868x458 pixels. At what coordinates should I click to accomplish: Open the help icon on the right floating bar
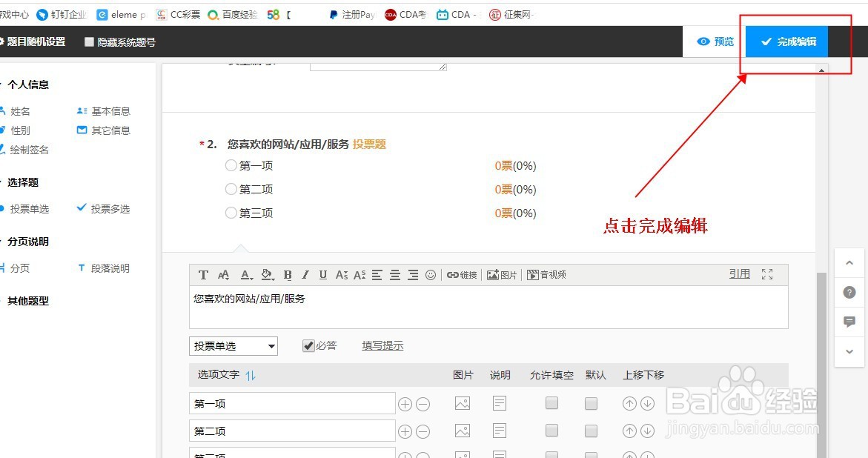[849, 292]
